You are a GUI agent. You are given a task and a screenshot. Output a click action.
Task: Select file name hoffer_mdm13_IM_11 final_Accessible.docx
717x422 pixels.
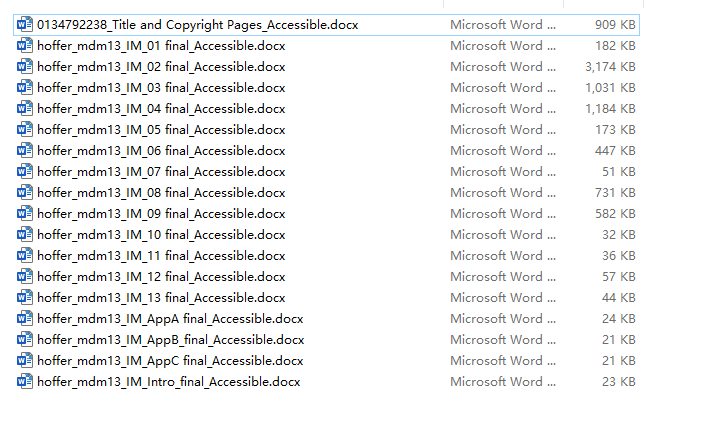[161, 256]
